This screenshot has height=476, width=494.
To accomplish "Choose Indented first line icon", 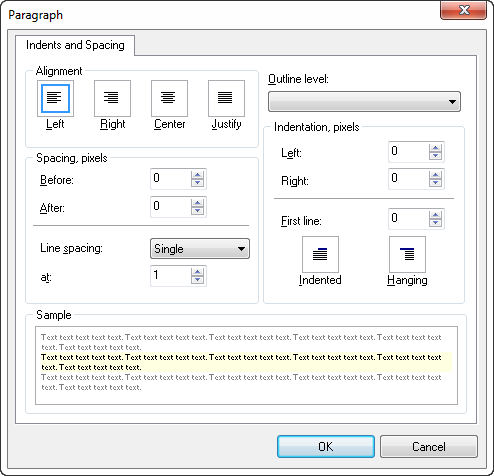I will point(320,254).
